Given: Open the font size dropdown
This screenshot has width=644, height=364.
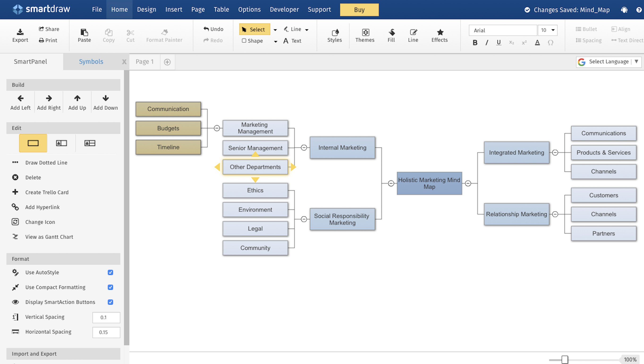Looking at the screenshot, I should 553,30.
